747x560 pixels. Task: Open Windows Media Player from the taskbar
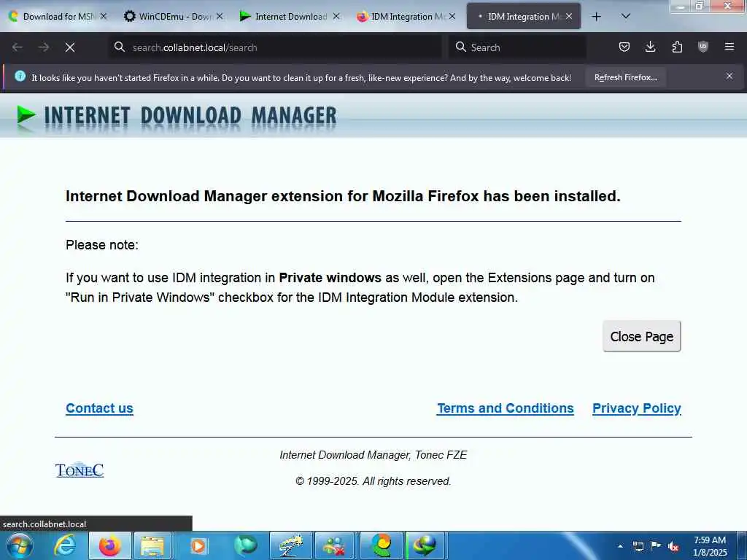198,545
